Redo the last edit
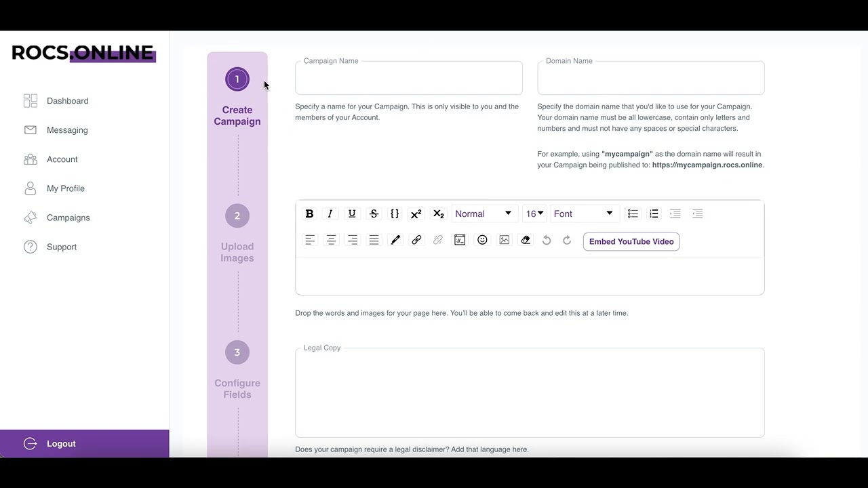The width and height of the screenshot is (868, 488). click(567, 240)
